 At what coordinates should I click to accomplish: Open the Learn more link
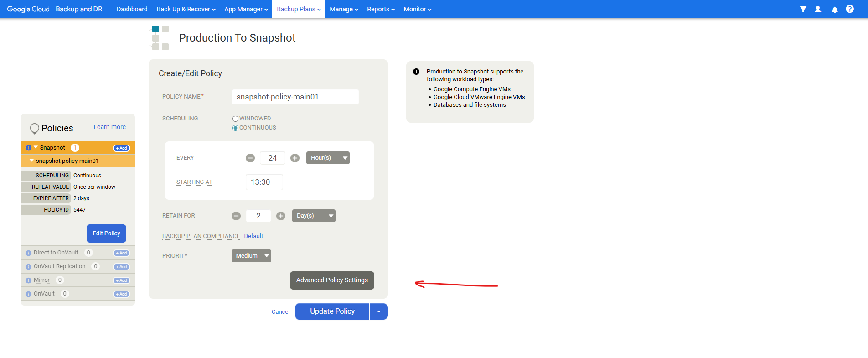(x=110, y=127)
